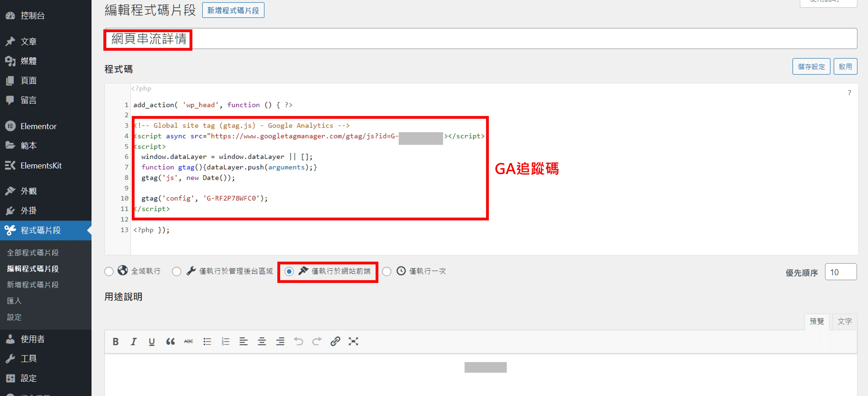The width and height of the screenshot is (868, 396).
Task: Redo edit in description editor
Action: tap(317, 341)
